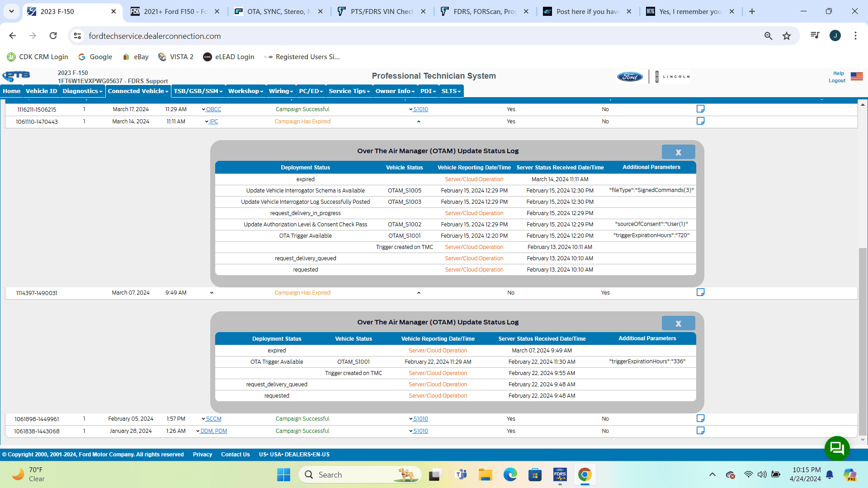Image resolution: width=868 pixels, height=488 pixels.
Task: Open note icon for campaign 1114397-1490031
Action: pos(700,292)
